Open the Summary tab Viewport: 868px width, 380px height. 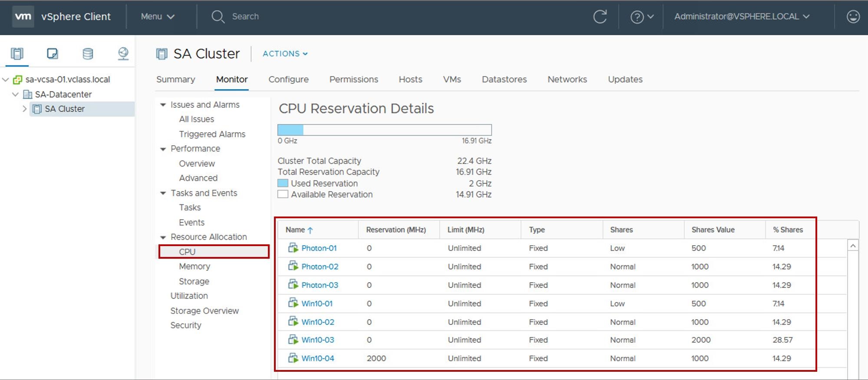pyautogui.click(x=175, y=79)
